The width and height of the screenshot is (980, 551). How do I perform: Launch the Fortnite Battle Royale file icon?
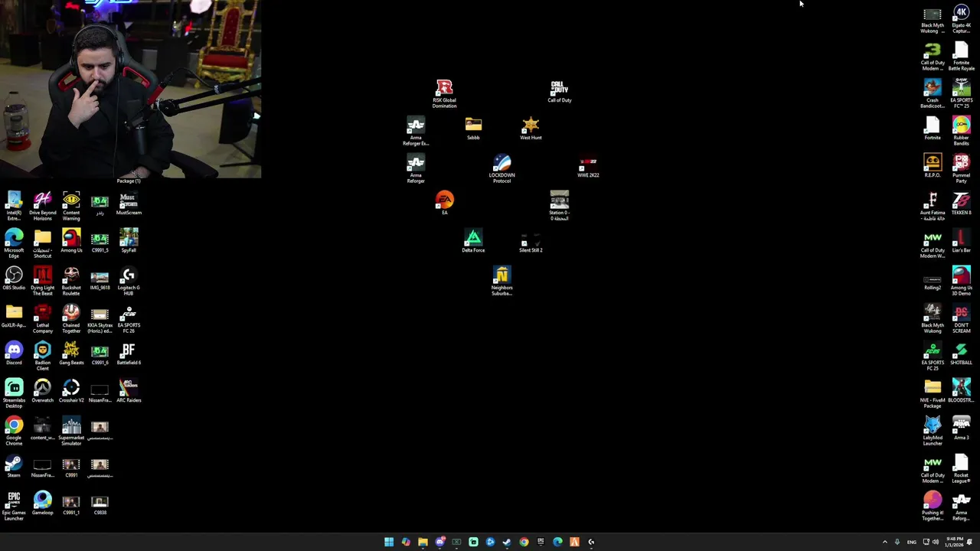[962, 57]
